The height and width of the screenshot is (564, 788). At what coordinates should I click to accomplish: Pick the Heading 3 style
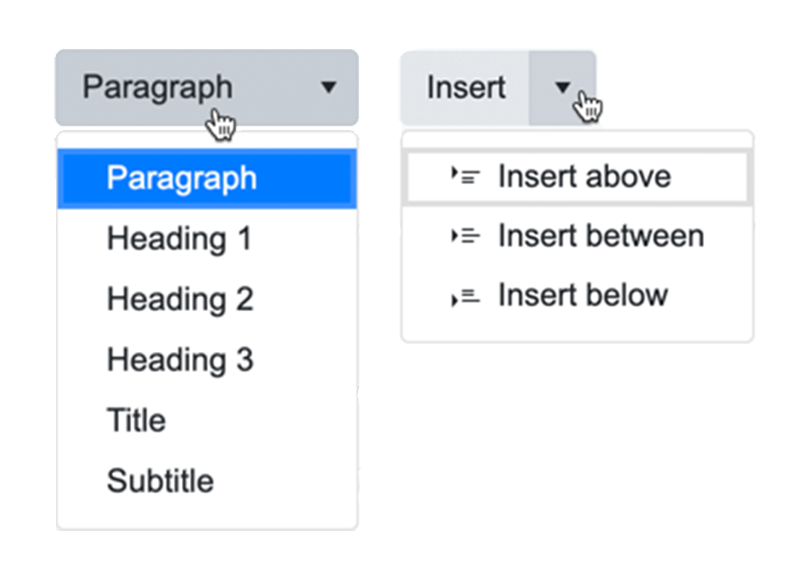coord(180,360)
